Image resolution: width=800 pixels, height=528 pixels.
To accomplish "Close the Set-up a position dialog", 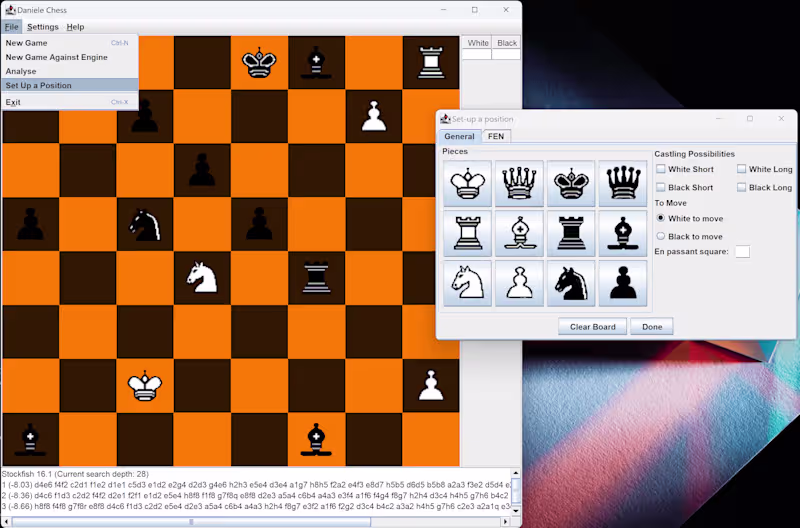I will 781,118.
